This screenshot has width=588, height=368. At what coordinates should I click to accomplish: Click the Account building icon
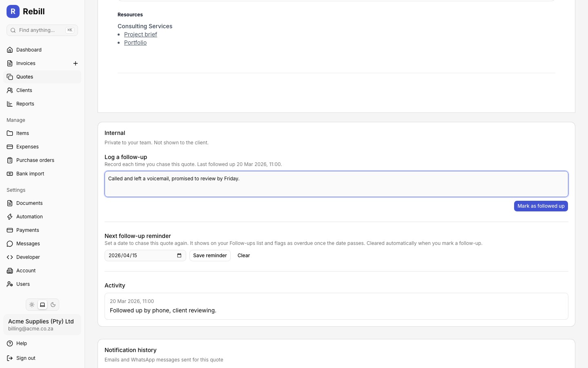coord(10,271)
